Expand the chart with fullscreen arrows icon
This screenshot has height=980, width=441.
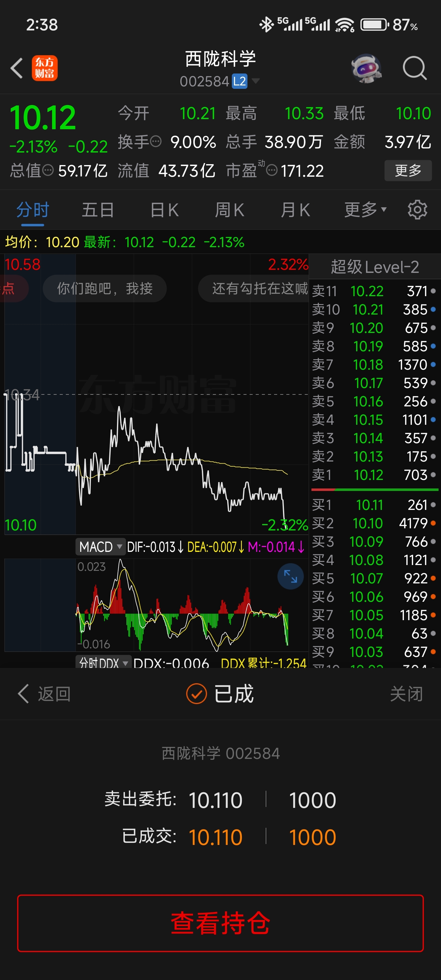[x=290, y=576]
